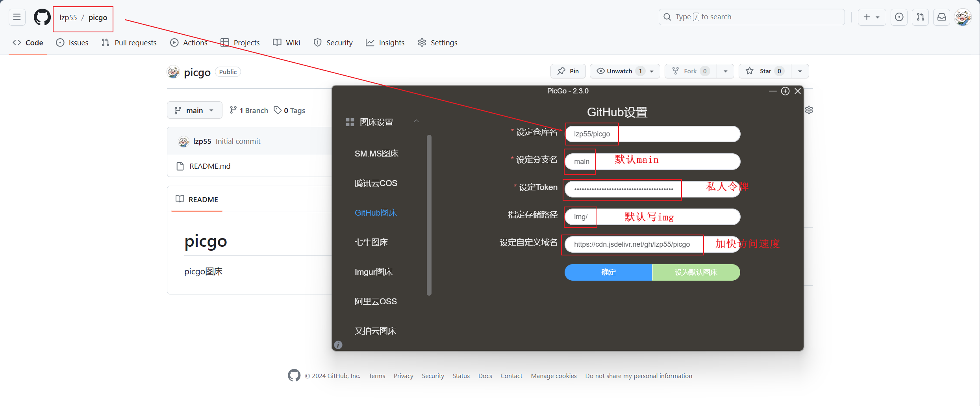The width and height of the screenshot is (980, 406).
Task: Open the footer Terms link
Action: point(377,376)
